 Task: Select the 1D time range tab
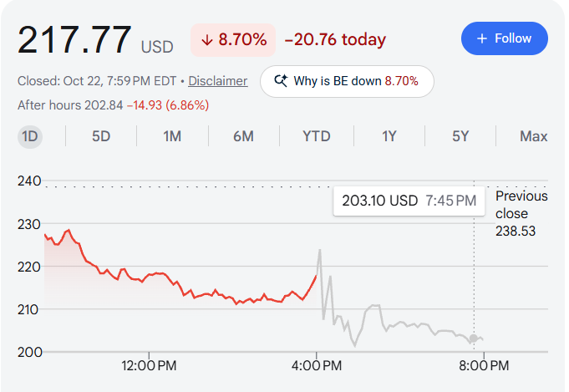tap(30, 136)
